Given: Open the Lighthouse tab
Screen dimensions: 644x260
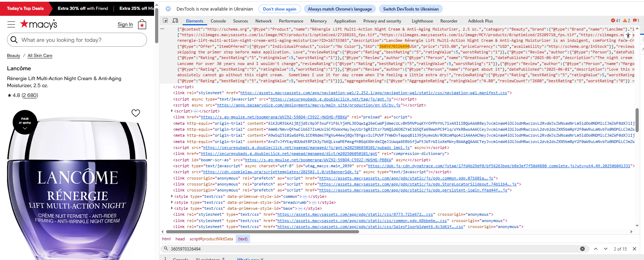Looking at the screenshot, I should (x=422, y=21).
